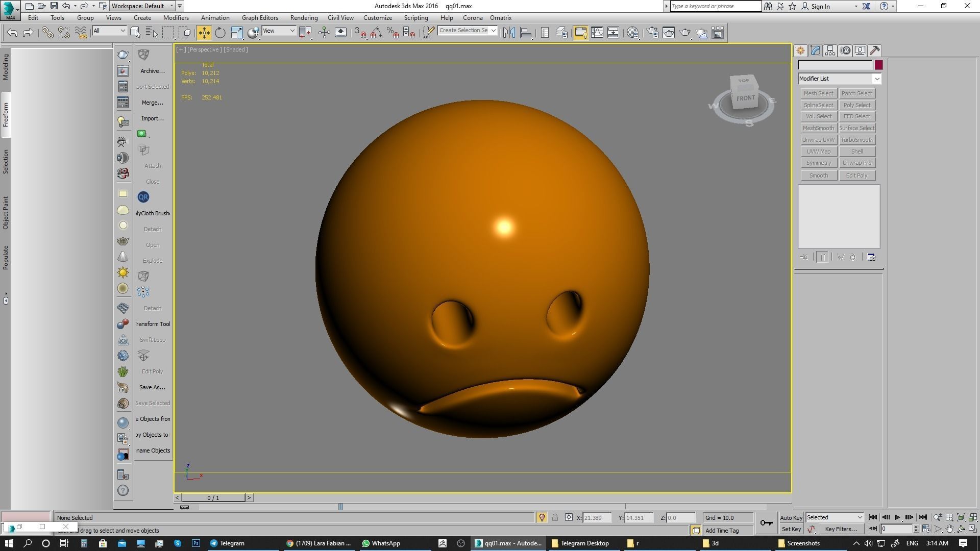Viewport: 980px width, 551px height.
Task: Toggle Absolute/Offset transform type-in mode
Action: (x=569, y=517)
